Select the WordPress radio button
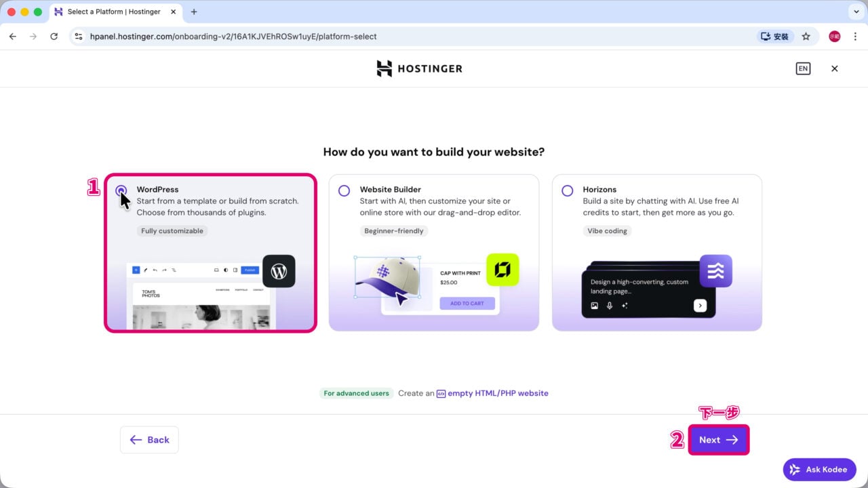The width and height of the screenshot is (868, 488). (121, 190)
